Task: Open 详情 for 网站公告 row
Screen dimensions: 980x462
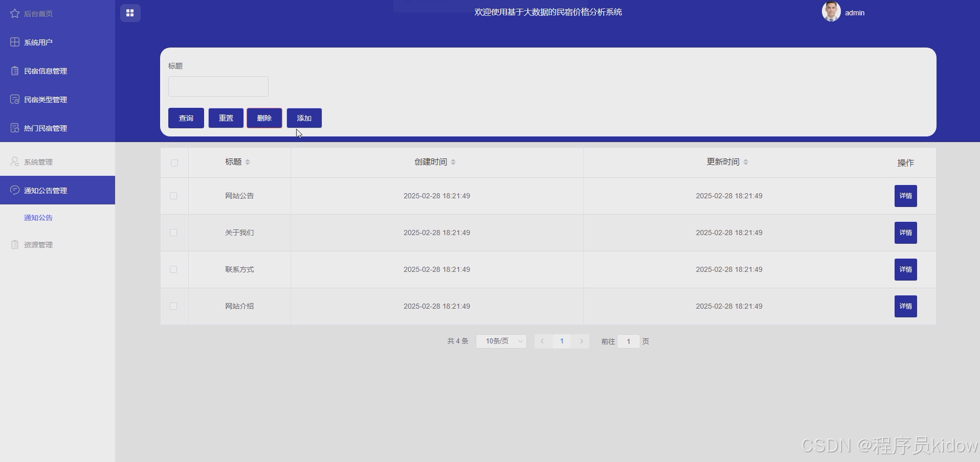Action: tap(905, 196)
